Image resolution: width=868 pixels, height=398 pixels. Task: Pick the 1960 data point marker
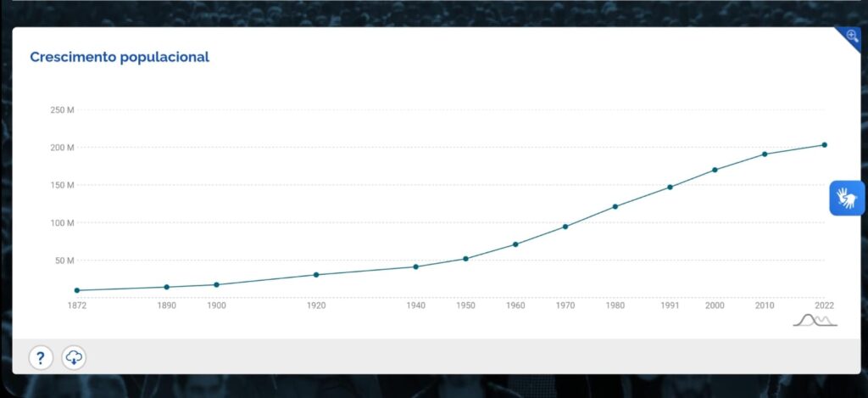coord(515,244)
